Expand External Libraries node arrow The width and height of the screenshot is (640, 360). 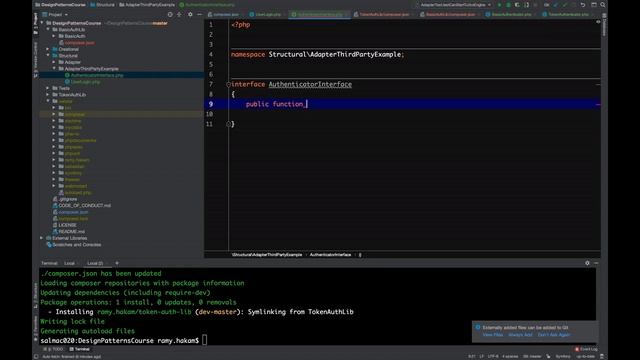click(x=42, y=238)
